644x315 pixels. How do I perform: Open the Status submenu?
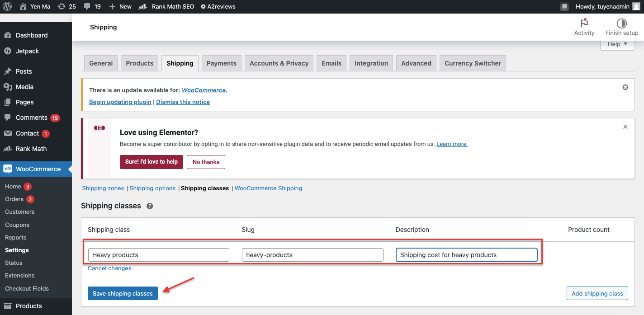[x=14, y=263]
